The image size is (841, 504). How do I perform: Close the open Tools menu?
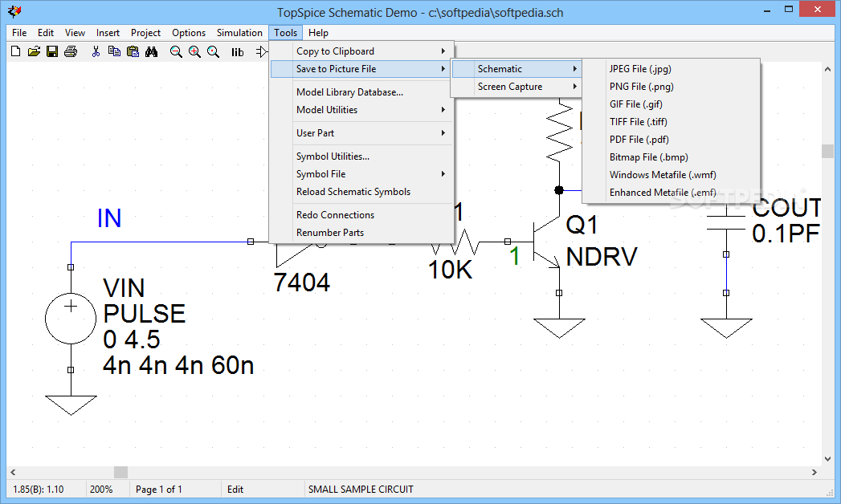pyautogui.click(x=285, y=33)
